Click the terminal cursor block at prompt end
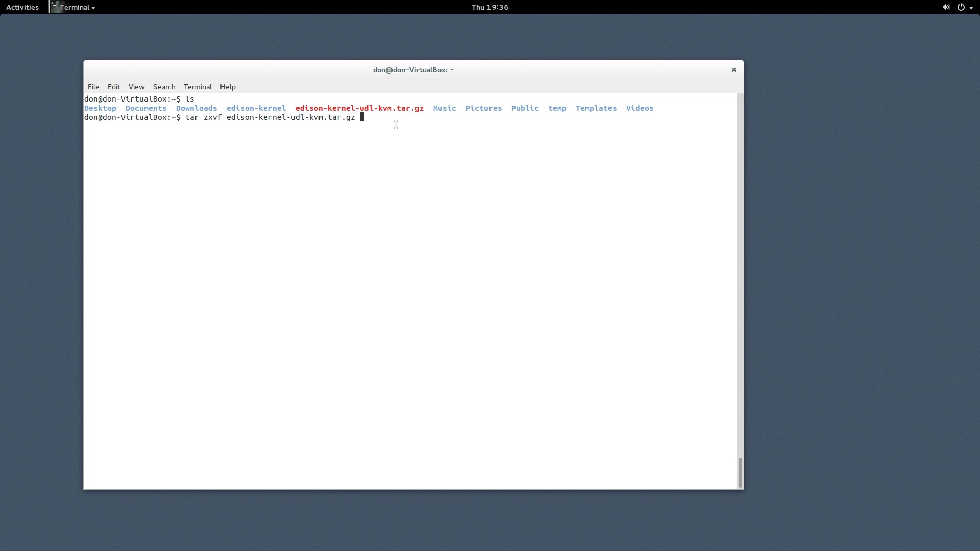Screen dimensions: 980x551 362,117
